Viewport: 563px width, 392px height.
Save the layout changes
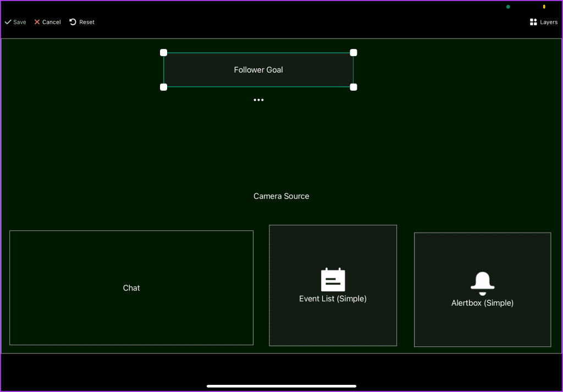(x=15, y=22)
